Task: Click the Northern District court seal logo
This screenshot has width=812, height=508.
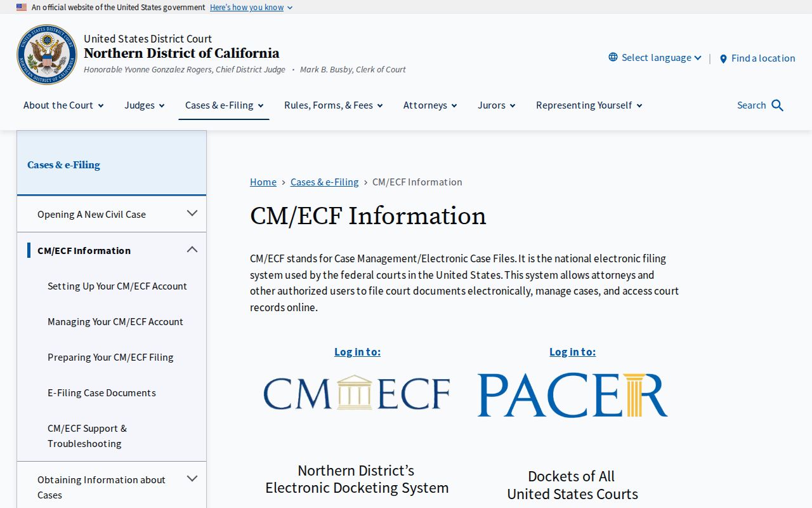Action: pos(47,55)
